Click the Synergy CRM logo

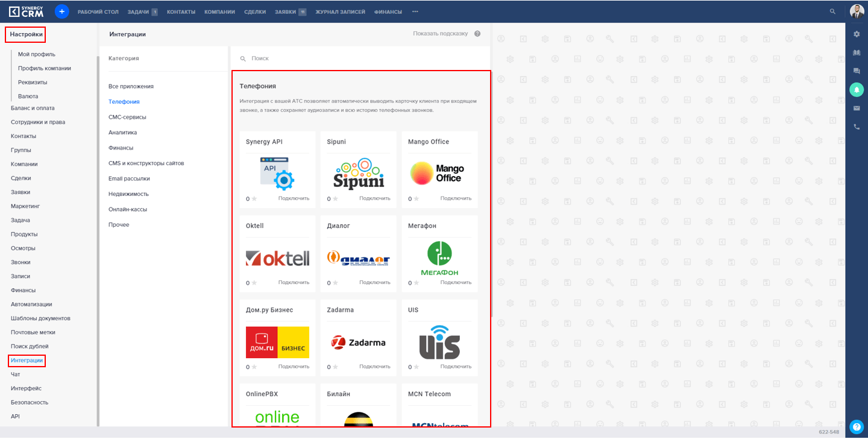click(x=27, y=11)
